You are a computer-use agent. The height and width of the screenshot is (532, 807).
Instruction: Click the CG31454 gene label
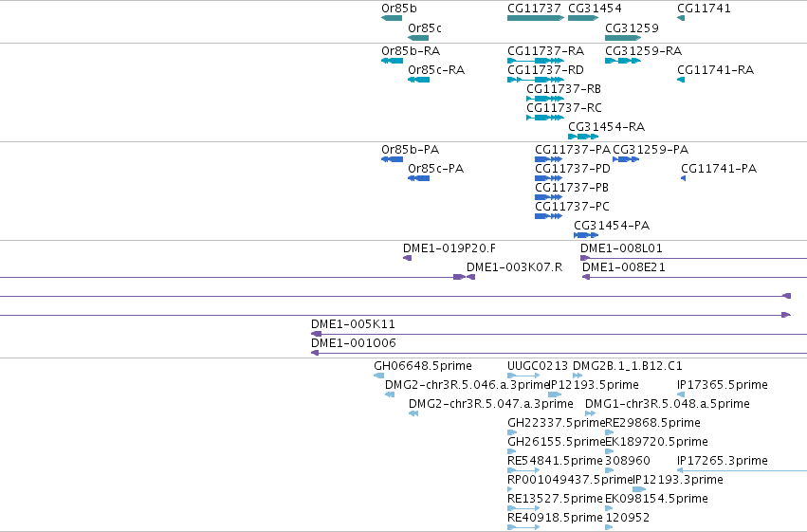595,9
